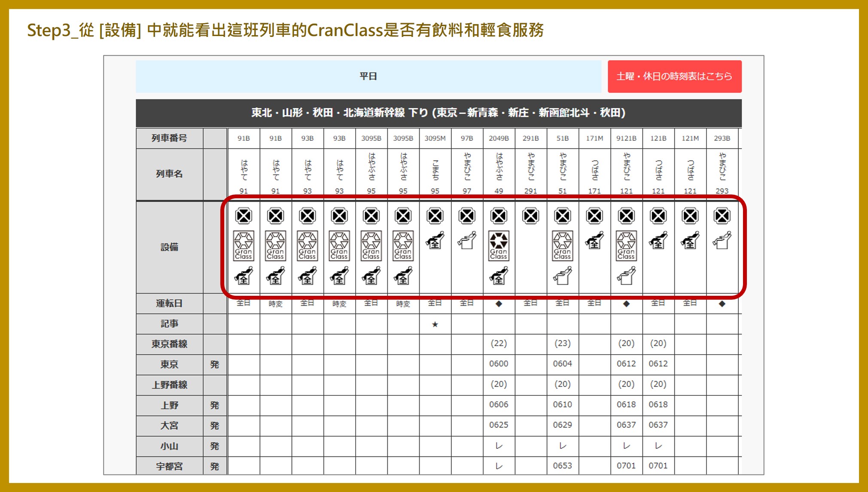Screen dimensions: 868x492
Task: Select the 平日 weekday timetable tab
Action: tap(368, 76)
